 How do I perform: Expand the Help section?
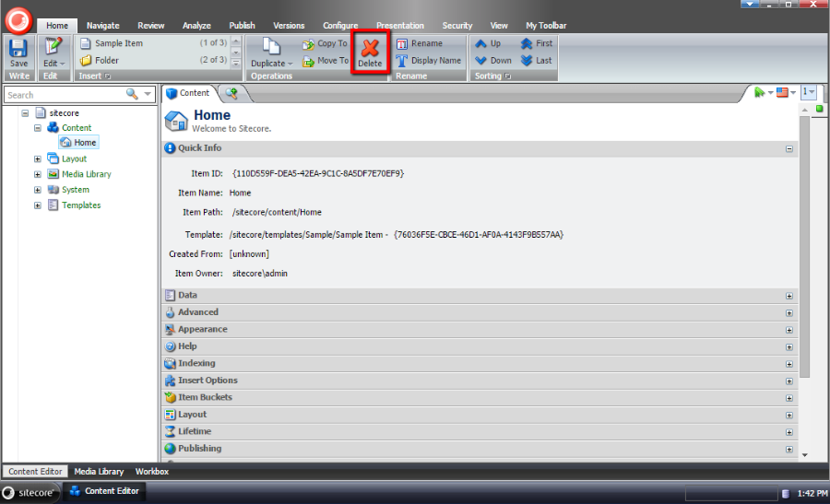click(789, 347)
